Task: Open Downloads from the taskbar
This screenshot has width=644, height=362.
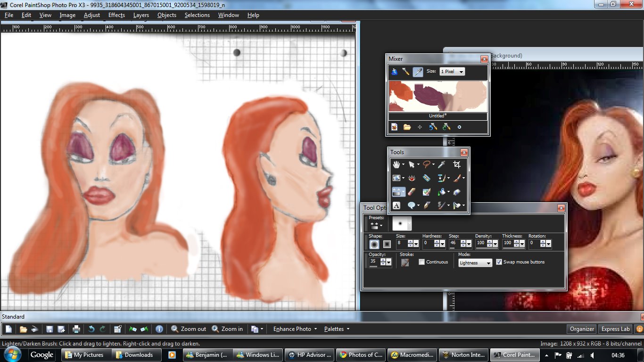Action: pos(136,355)
